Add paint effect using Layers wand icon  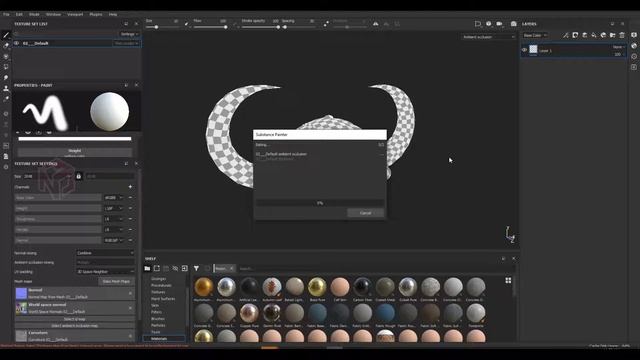[x=566, y=36]
